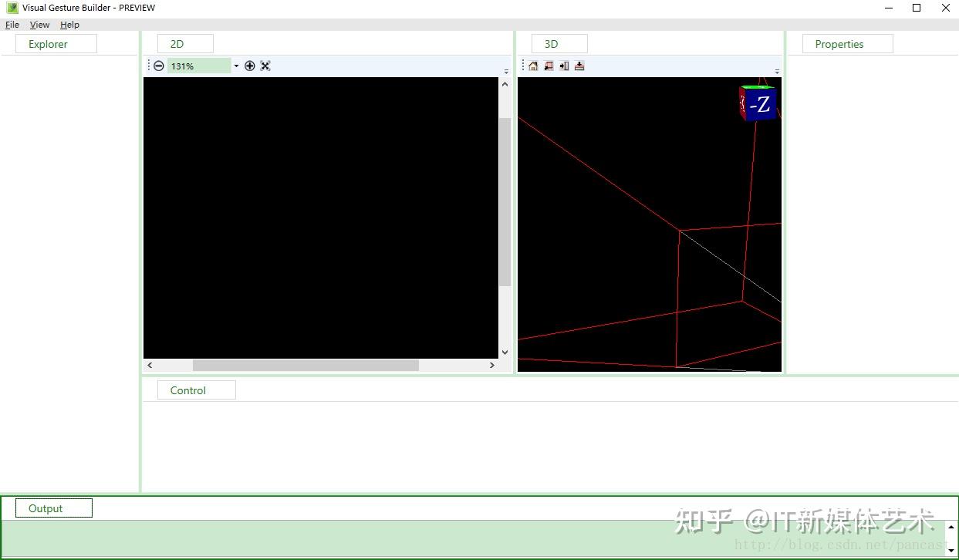Open the 2D toolbar overflow chevron
Viewport: 959px width, 560px height.
click(505, 71)
